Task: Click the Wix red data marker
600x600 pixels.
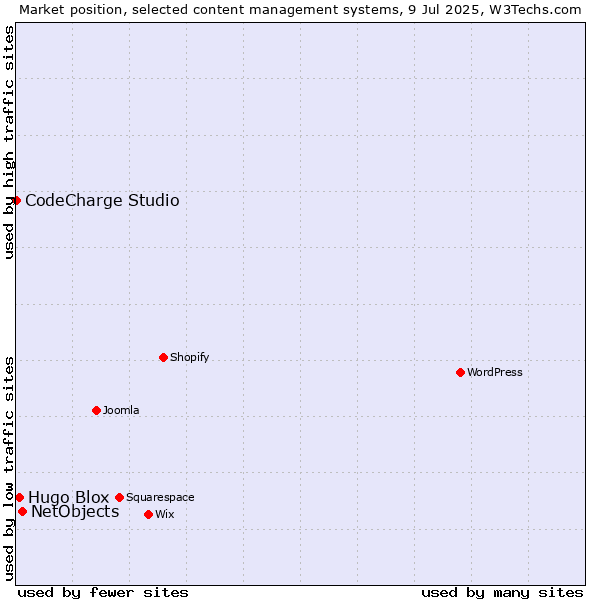Action: coord(148,514)
